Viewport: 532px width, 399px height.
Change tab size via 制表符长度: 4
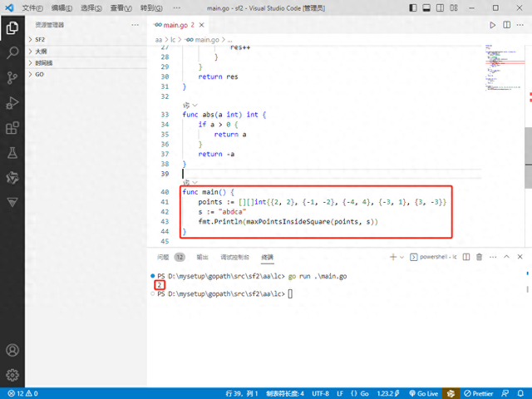285,393
